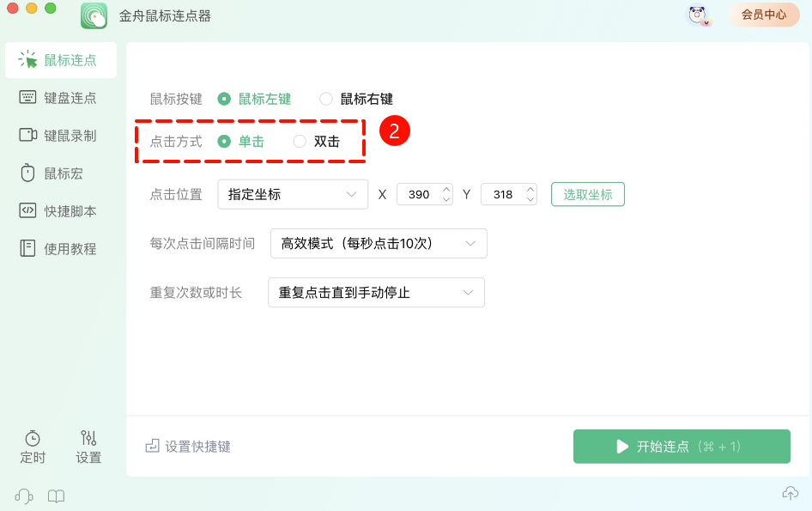Click the 重复次数或时长 label
Image resolution: width=812 pixels, height=511 pixels.
(x=196, y=292)
